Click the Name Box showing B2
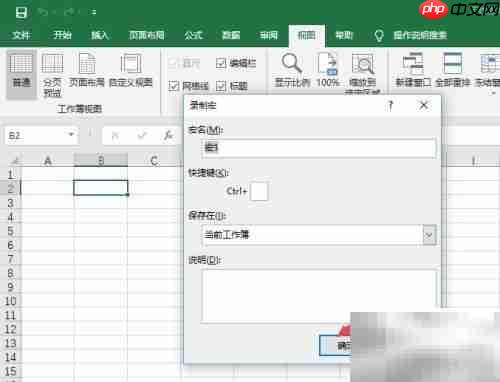 click(36, 136)
